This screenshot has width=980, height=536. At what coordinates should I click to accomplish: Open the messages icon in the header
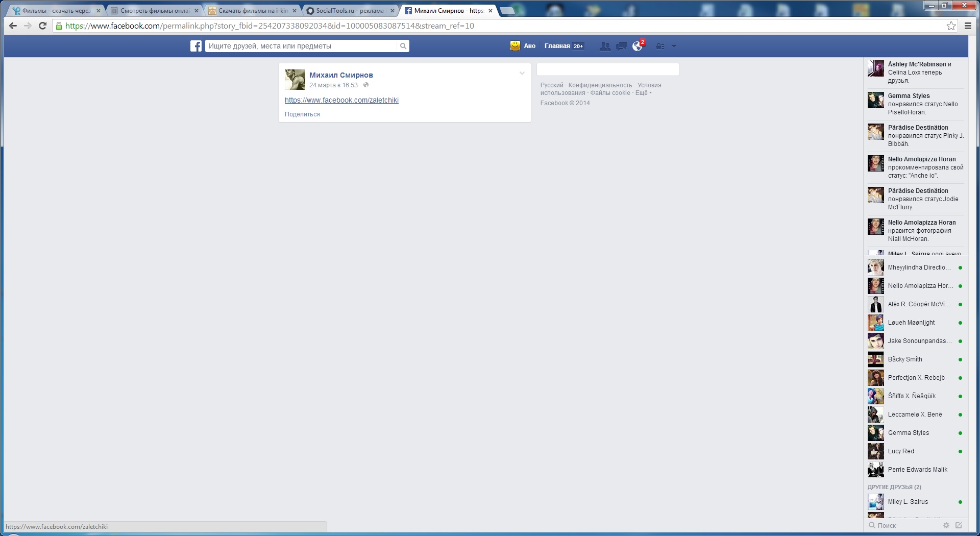coord(621,46)
